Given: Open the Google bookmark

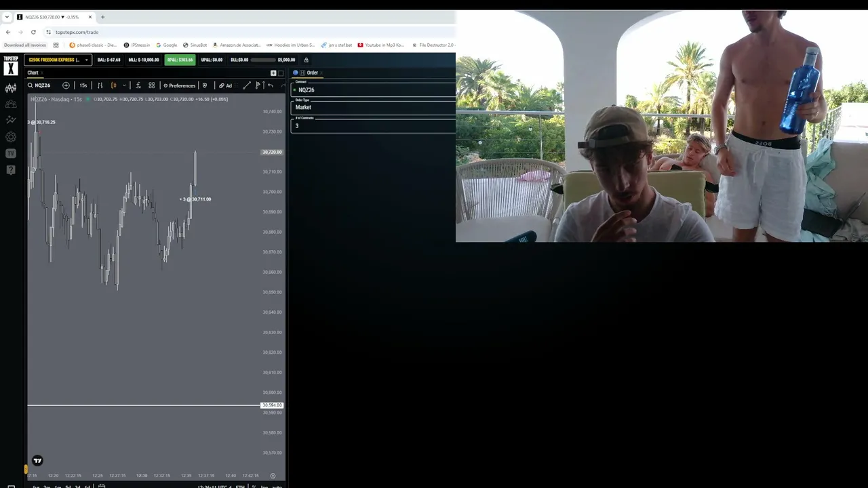Looking at the screenshot, I should tap(167, 45).
